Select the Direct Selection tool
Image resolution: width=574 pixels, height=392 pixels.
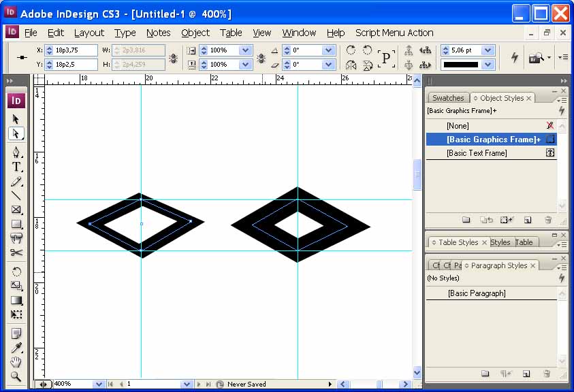click(16, 133)
